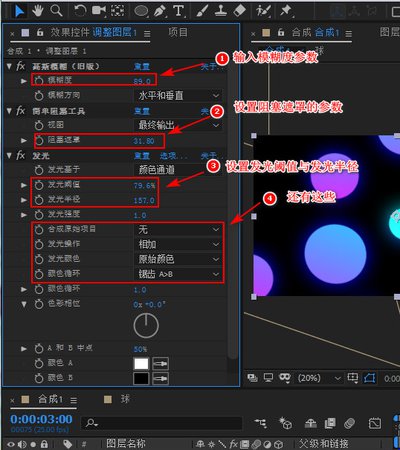The width and height of the screenshot is (400, 450).
Task: Toggle stopwatch for 模糊度 property
Action: point(39,80)
